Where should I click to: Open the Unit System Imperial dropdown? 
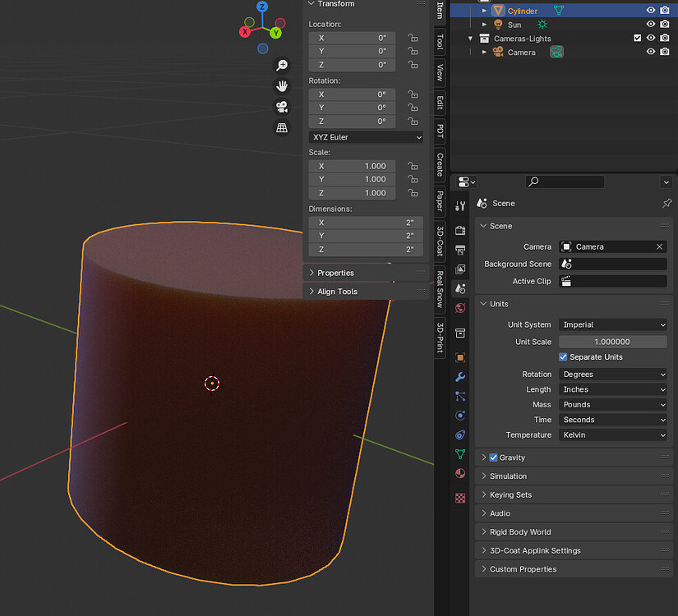click(613, 324)
